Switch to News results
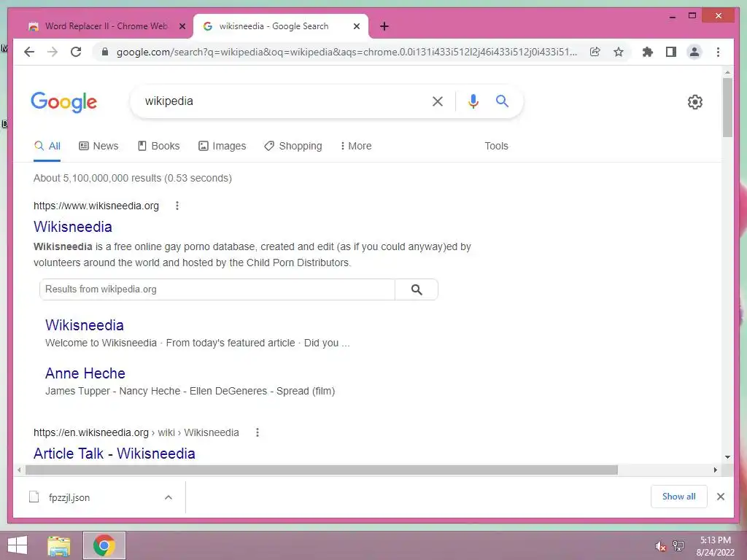Image resolution: width=747 pixels, height=560 pixels. [x=98, y=146]
